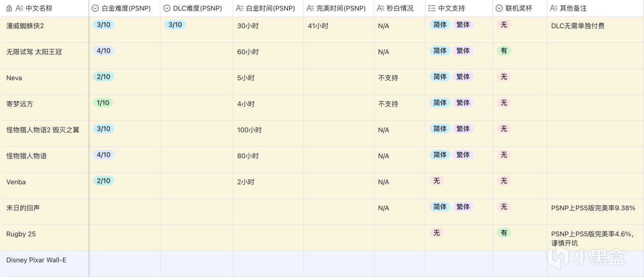Click the 60小时 白金时间 cell
This screenshot has width=644, height=277.
tap(268, 56)
